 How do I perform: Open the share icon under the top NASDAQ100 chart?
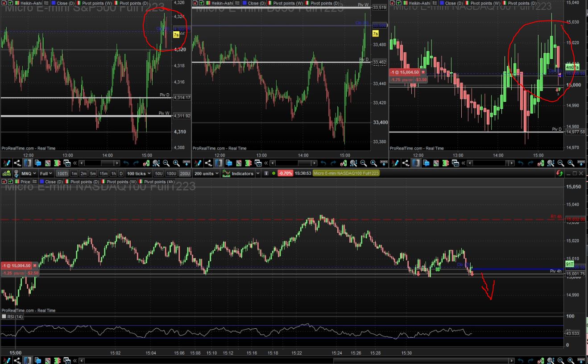pos(406,163)
